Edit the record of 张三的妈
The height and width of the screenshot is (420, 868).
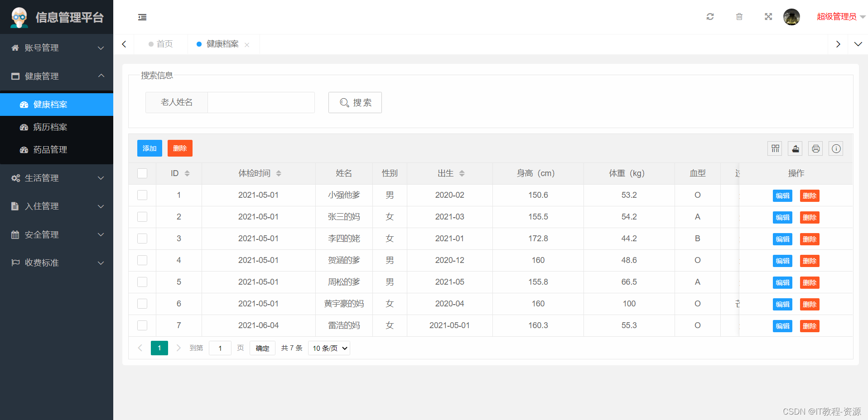pos(782,217)
